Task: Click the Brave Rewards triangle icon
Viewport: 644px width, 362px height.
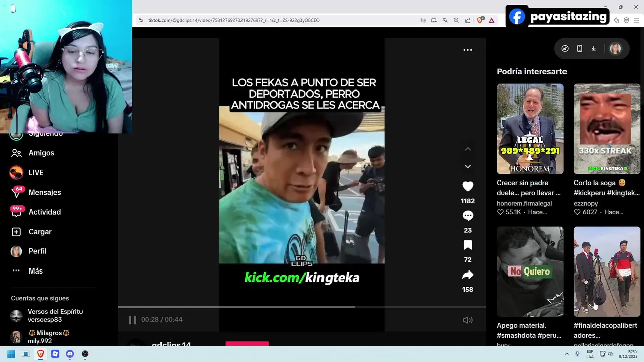Action: [492, 20]
